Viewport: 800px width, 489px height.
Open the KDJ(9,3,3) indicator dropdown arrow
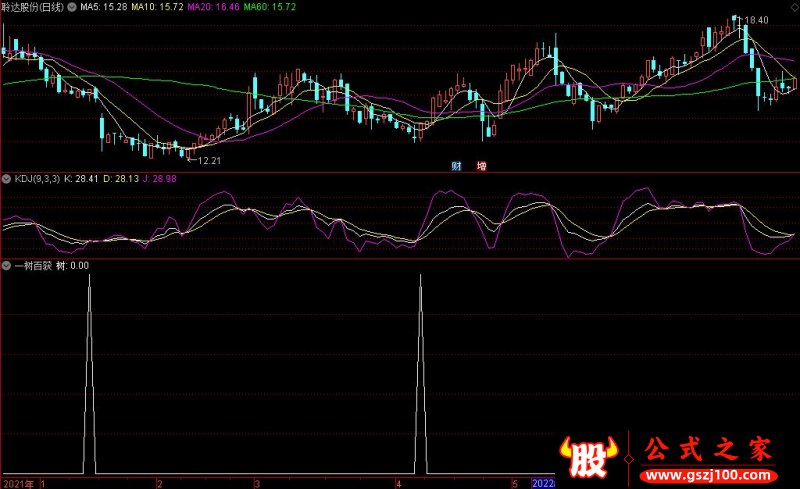(x=7, y=179)
